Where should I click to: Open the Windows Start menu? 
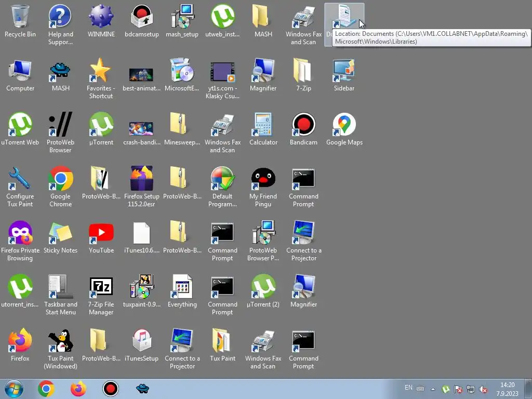tap(14, 389)
